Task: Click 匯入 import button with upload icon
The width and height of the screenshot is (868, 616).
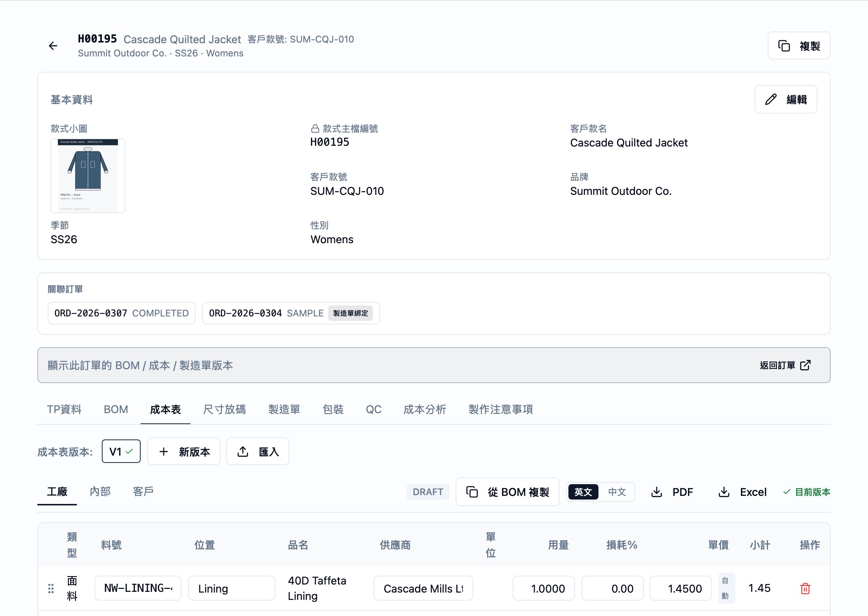Action: point(258,451)
